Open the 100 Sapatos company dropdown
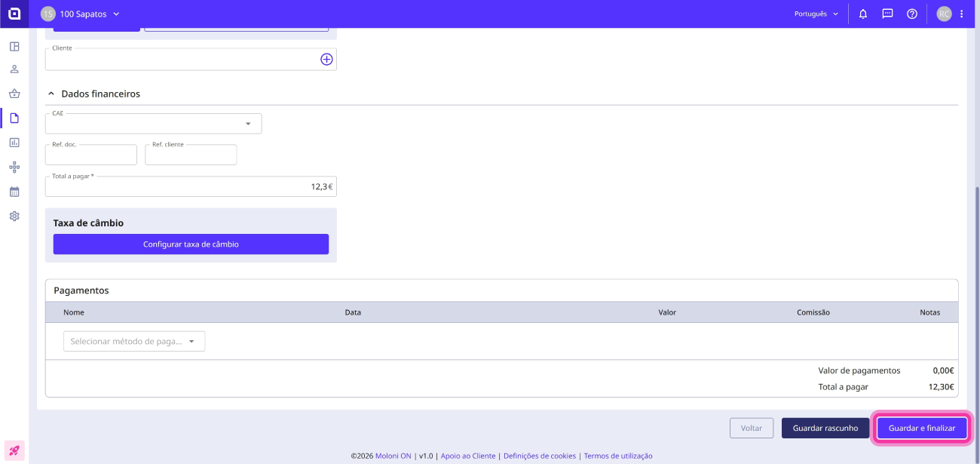Viewport: 980px width, 464px height. point(90,14)
